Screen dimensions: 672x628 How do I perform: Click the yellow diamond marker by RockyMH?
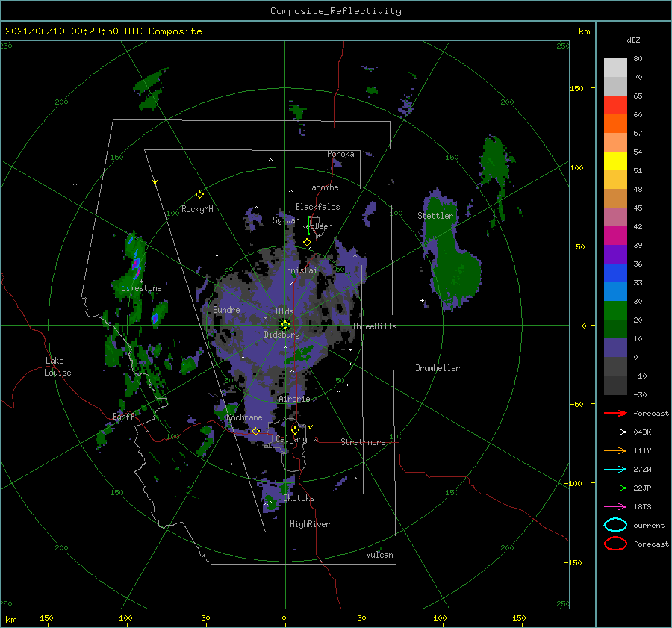point(199,195)
